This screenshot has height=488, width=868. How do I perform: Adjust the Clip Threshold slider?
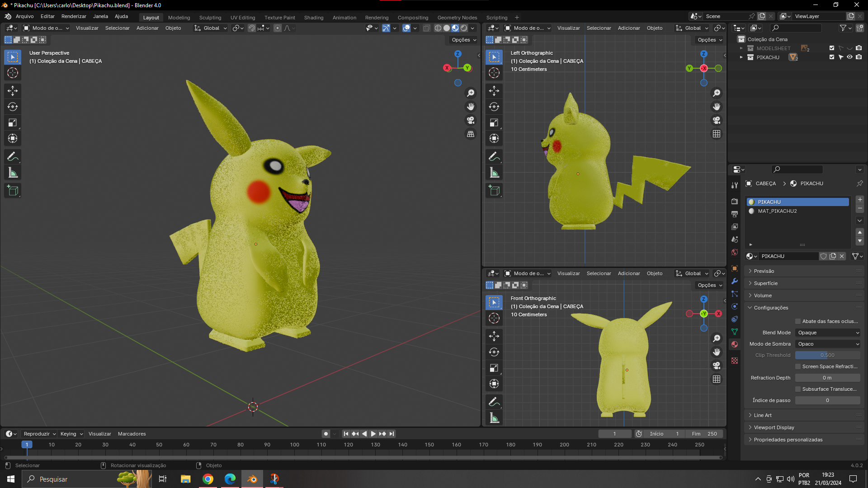(827, 355)
